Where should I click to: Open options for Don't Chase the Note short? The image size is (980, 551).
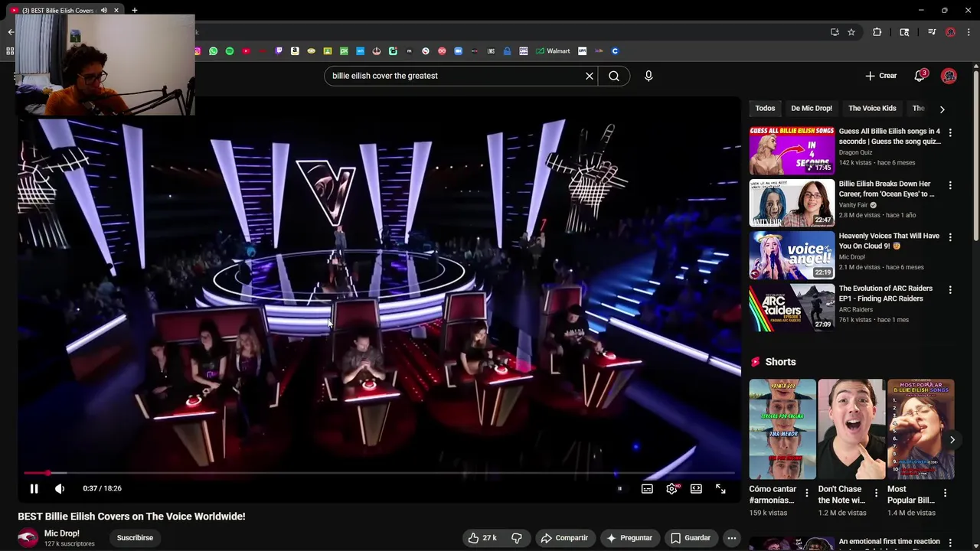pos(876,494)
